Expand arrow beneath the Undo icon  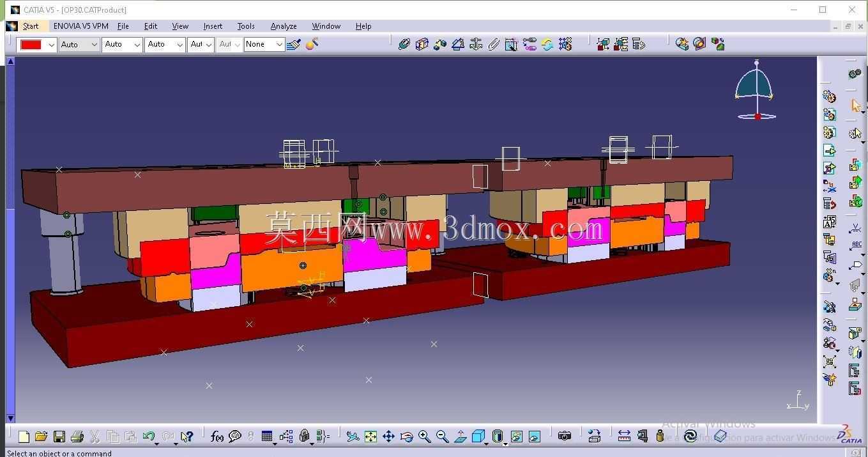pos(156,443)
